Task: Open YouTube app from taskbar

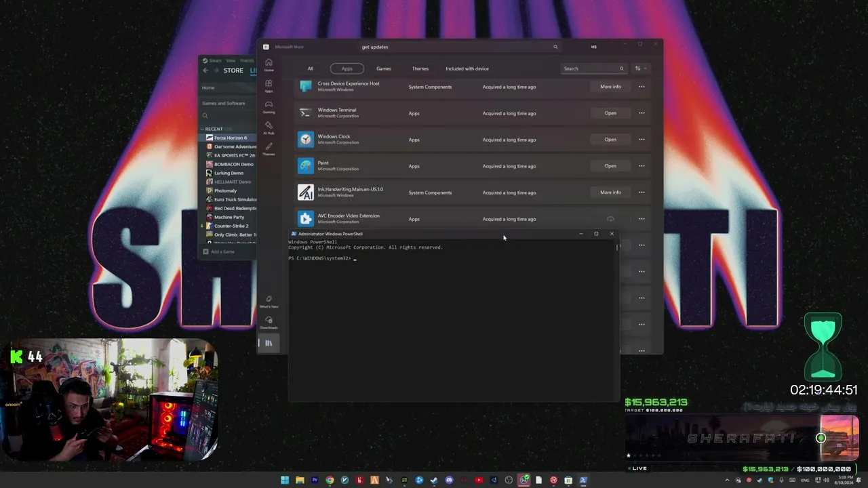Action: 479,481
